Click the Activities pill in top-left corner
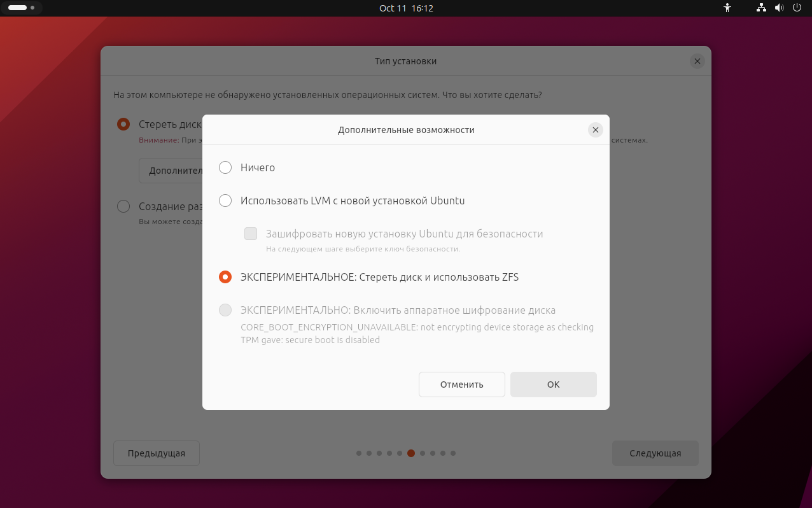812x508 pixels. [x=22, y=8]
